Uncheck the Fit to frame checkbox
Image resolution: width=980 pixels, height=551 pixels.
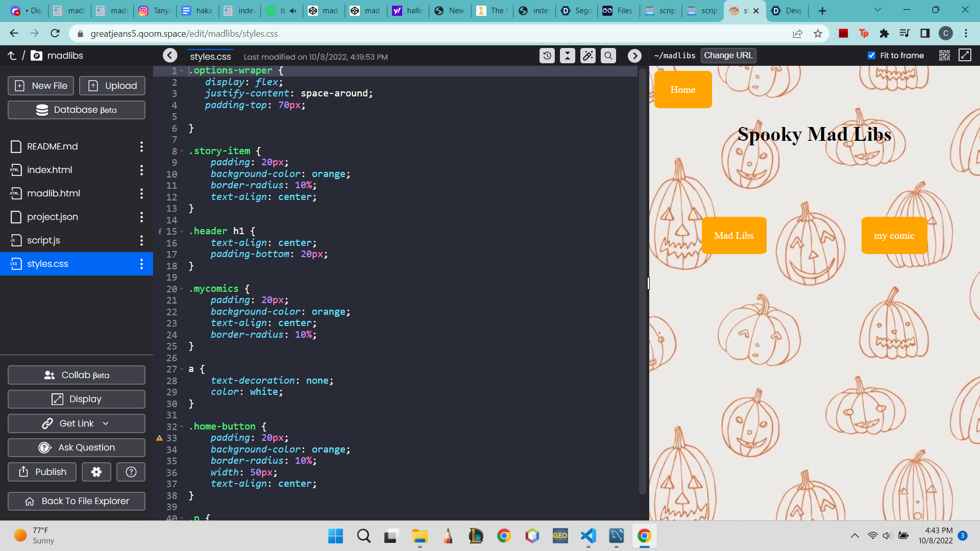871,56
